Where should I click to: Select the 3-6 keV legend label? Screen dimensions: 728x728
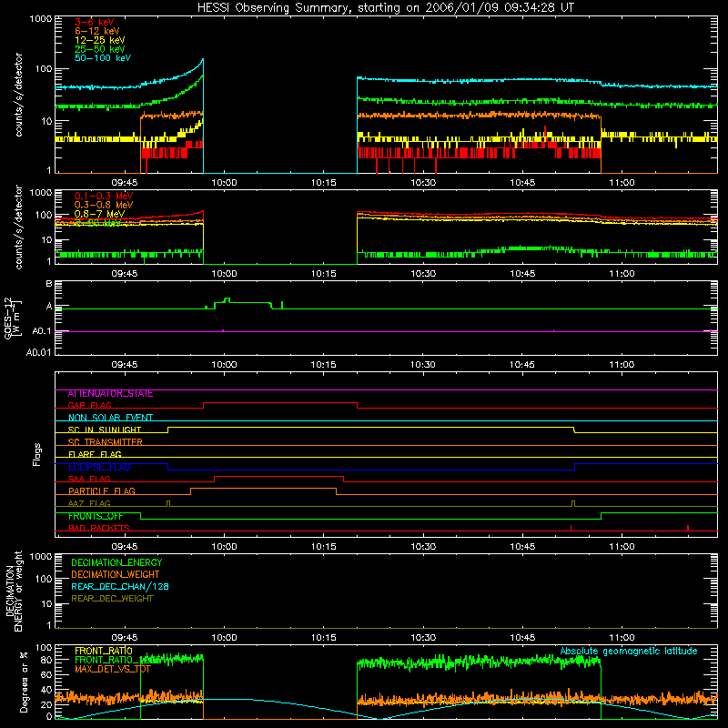(94, 22)
